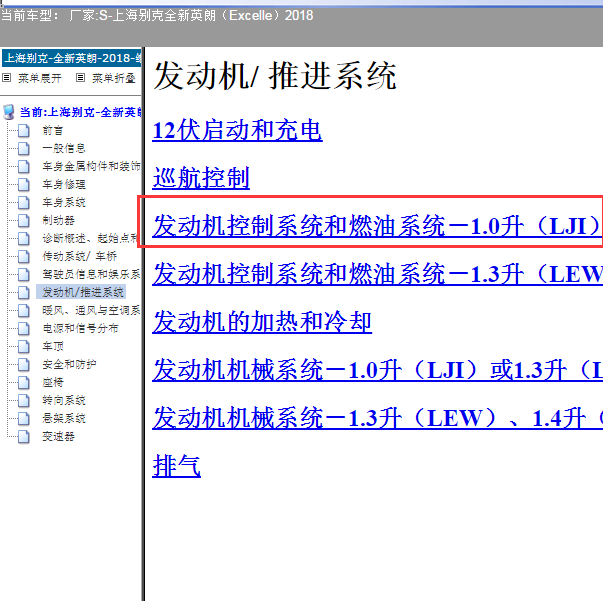Screen dimensions: 603x601
Task: Click the page icon next to 暖风、通风与空调
Action: coord(24,310)
